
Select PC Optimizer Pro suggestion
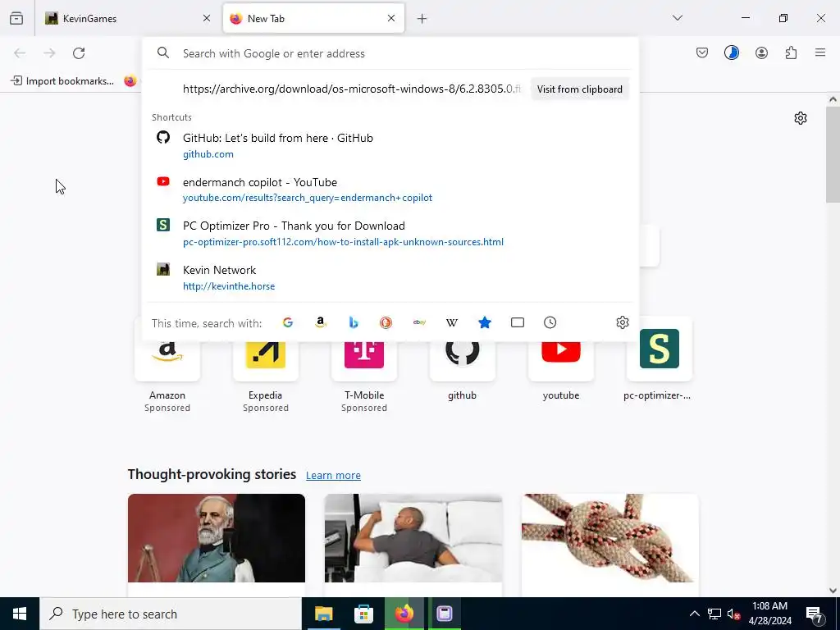390,234
